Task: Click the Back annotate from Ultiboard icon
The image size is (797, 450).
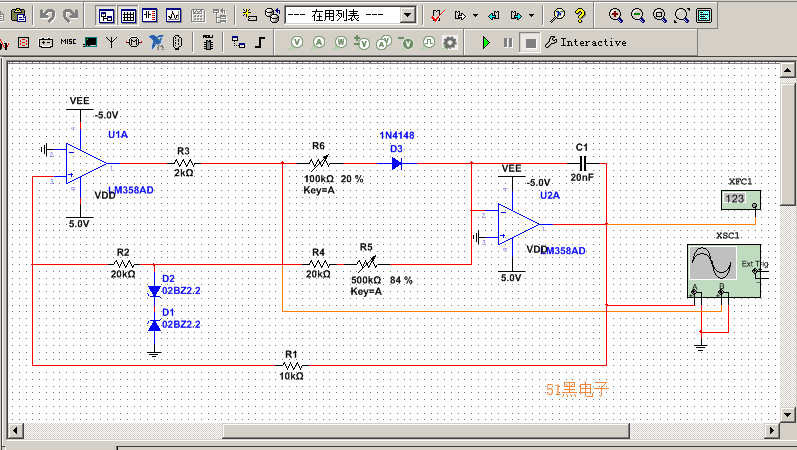Action: tap(494, 16)
